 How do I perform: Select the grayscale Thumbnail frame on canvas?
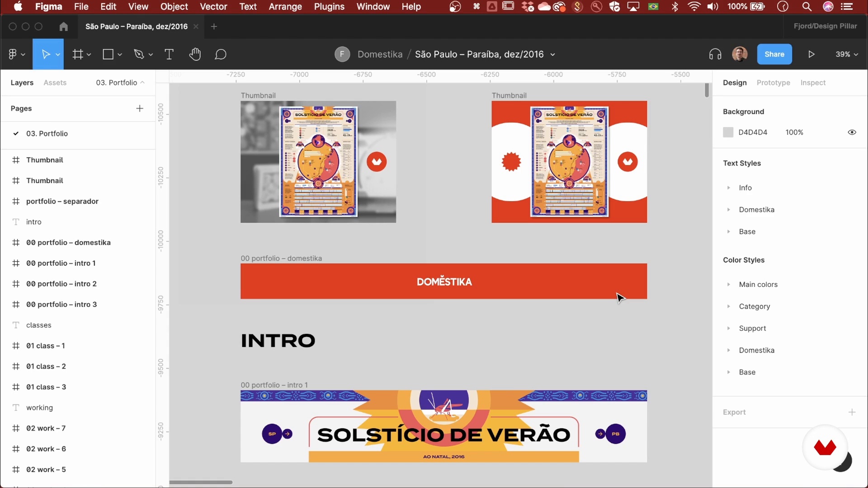tap(318, 162)
